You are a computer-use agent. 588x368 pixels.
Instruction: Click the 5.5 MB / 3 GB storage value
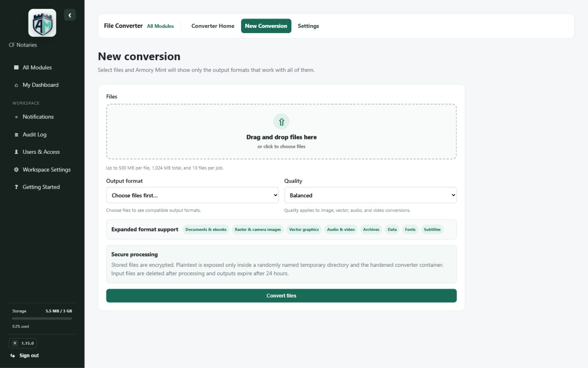tap(59, 311)
